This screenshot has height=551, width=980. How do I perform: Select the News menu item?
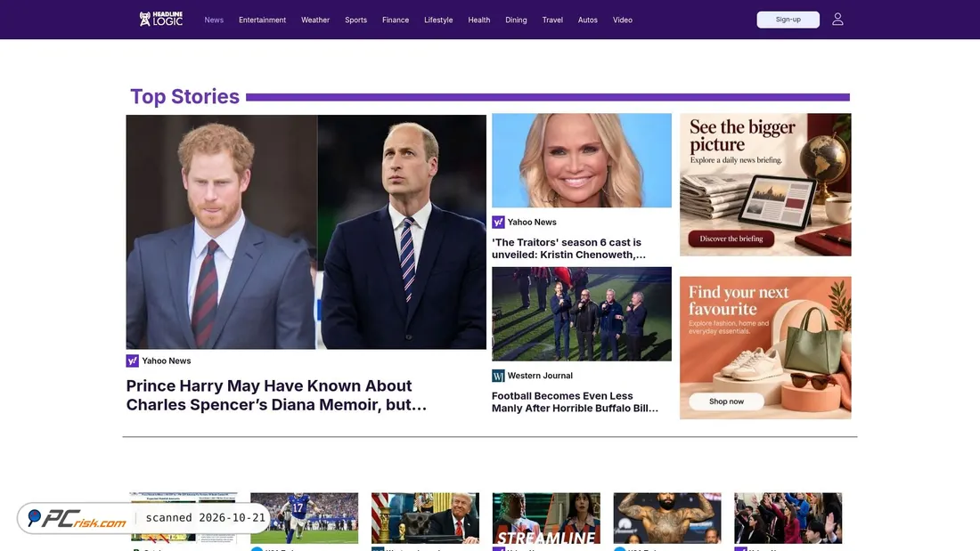tap(214, 20)
